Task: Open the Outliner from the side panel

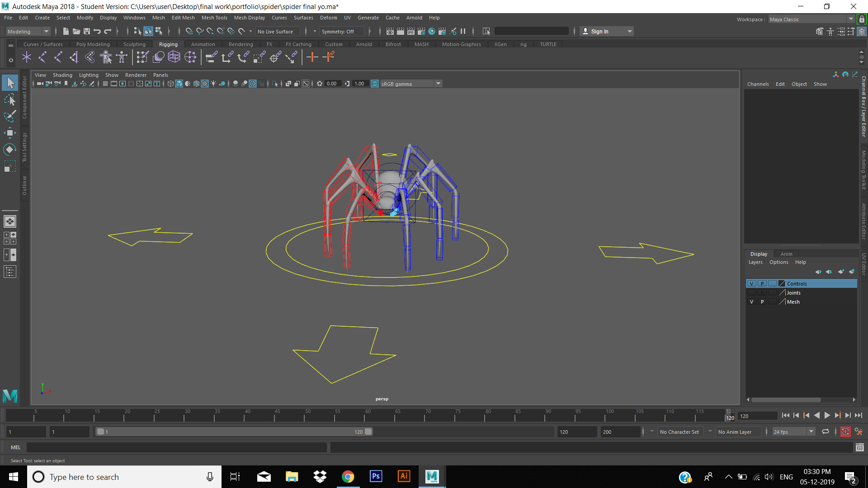Action: pos(25,185)
